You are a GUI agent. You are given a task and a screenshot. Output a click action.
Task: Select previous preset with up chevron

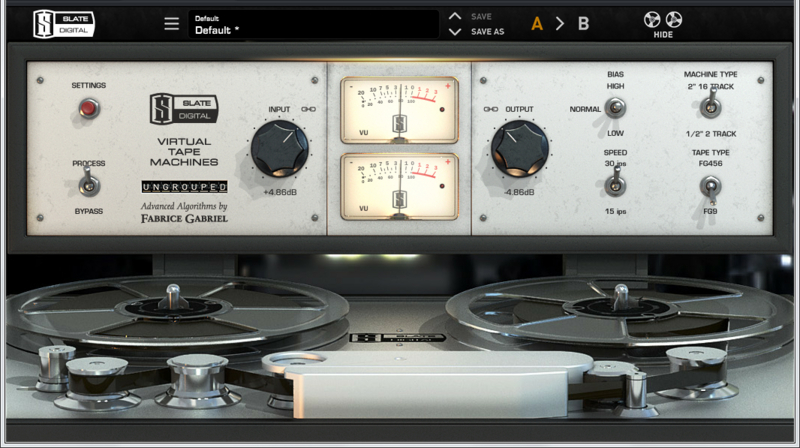[455, 16]
